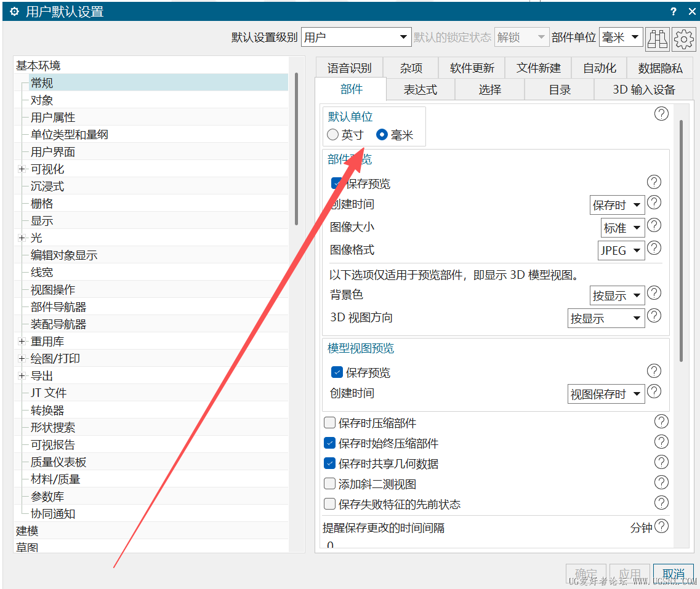
Task: Click help icon beside 图像格式 JPEG
Action: 654,249
